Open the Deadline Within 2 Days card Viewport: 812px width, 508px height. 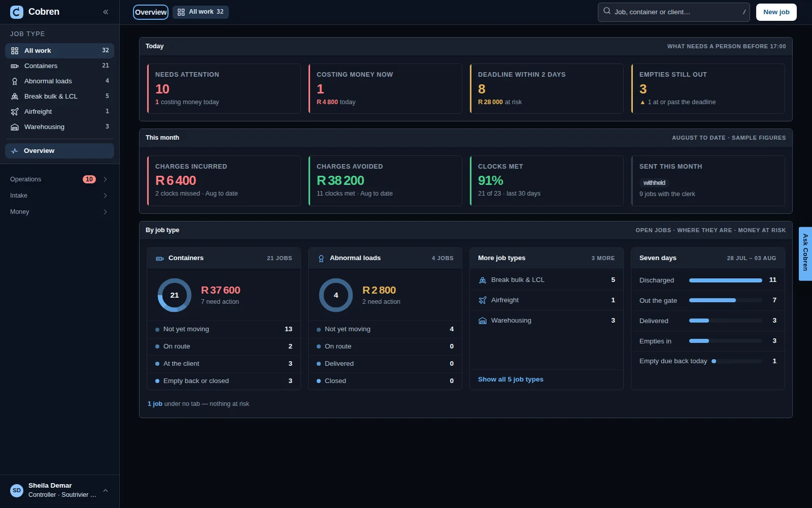547,88
